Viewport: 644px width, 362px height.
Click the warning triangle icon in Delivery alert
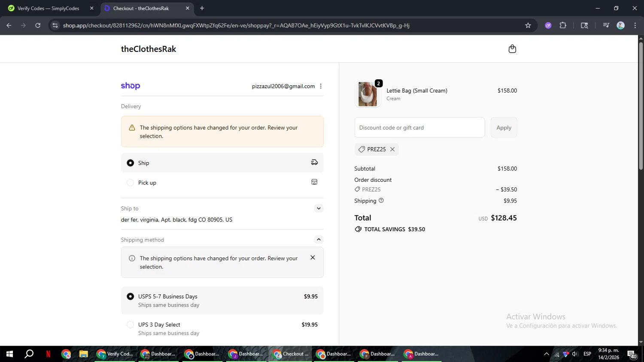coord(132,128)
